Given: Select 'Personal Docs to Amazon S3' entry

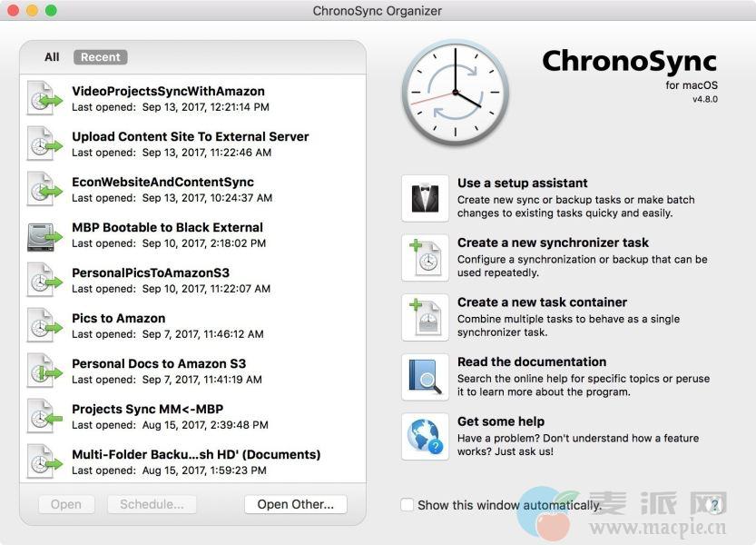Looking at the screenshot, I should [x=159, y=363].
